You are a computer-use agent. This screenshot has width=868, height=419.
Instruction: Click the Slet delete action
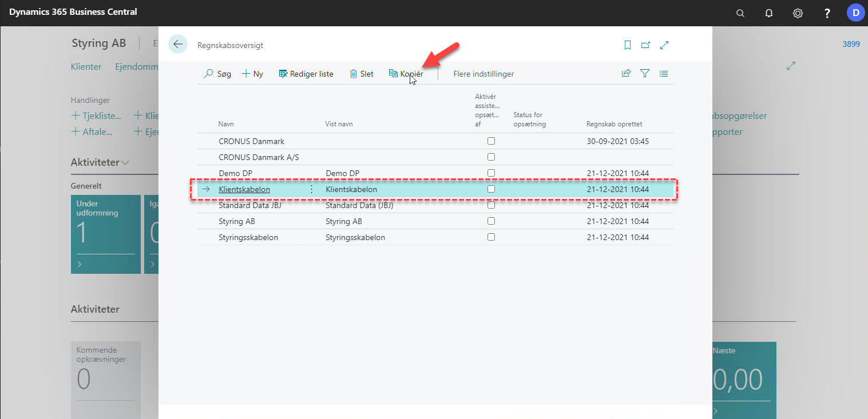362,74
